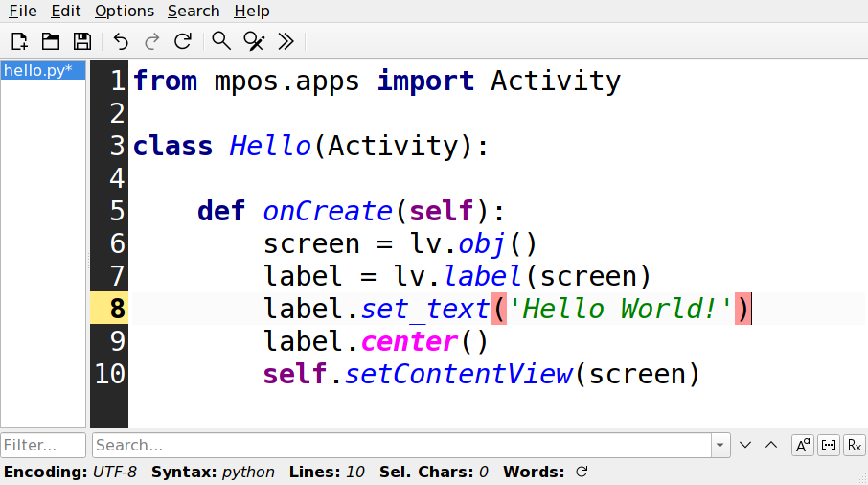This screenshot has height=485, width=868.
Task: Open Find and Replace toolbar icon
Action: [x=254, y=41]
